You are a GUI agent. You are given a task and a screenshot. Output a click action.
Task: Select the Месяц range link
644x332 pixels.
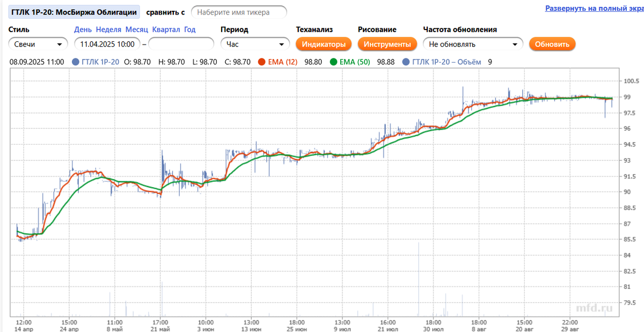coord(136,29)
